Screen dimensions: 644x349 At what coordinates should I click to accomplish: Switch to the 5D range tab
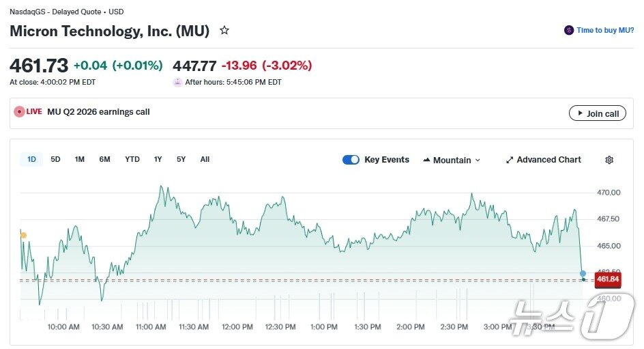click(56, 159)
